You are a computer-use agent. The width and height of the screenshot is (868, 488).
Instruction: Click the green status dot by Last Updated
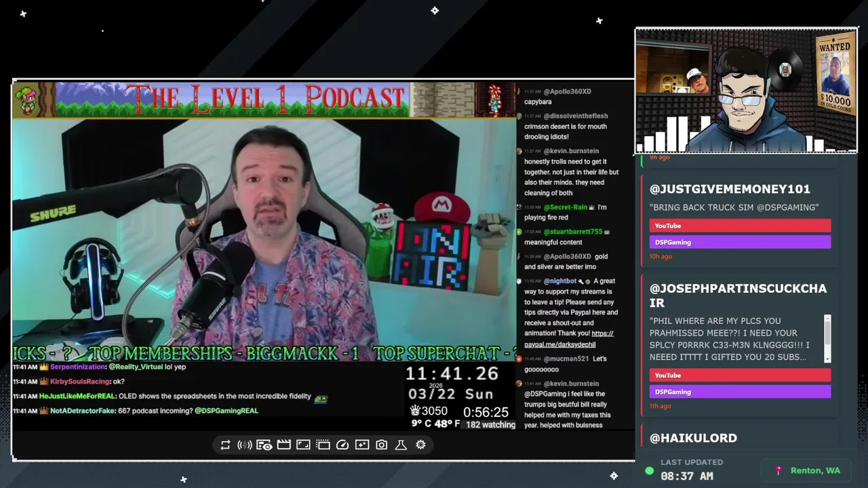[649, 470]
